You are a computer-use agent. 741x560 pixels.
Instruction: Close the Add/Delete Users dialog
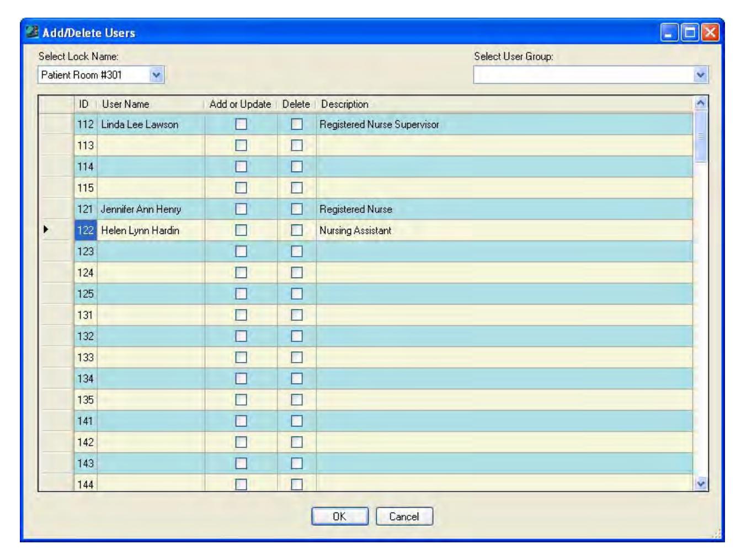(x=710, y=33)
